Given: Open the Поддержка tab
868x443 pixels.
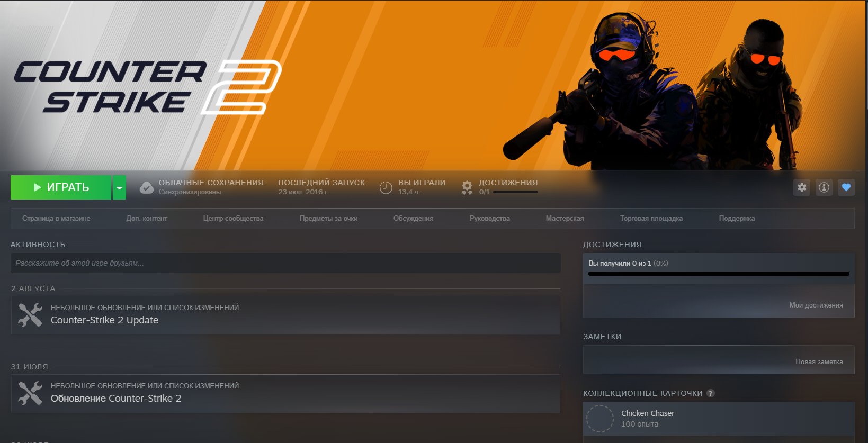Looking at the screenshot, I should 737,218.
